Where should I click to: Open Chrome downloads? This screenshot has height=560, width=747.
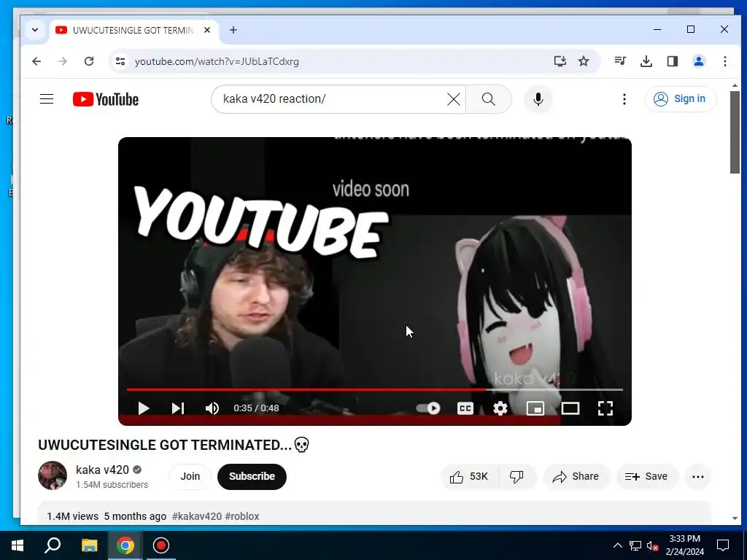pyautogui.click(x=646, y=61)
